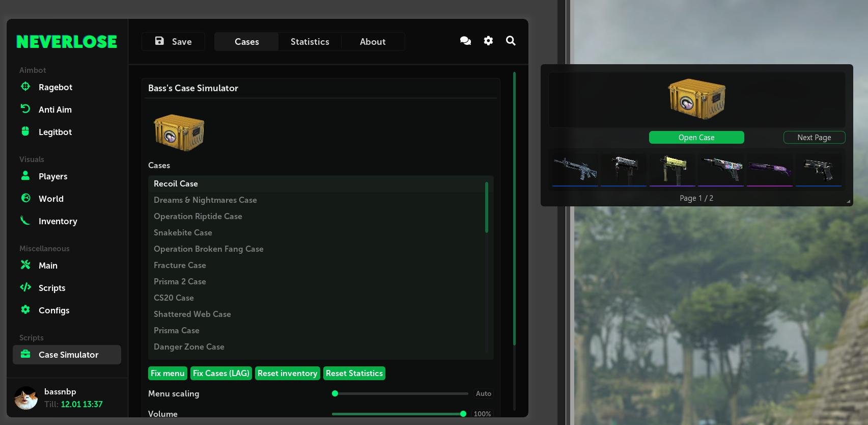Select second weapon skin thumbnail in popup
This screenshot has width=868, height=425.
(624, 170)
